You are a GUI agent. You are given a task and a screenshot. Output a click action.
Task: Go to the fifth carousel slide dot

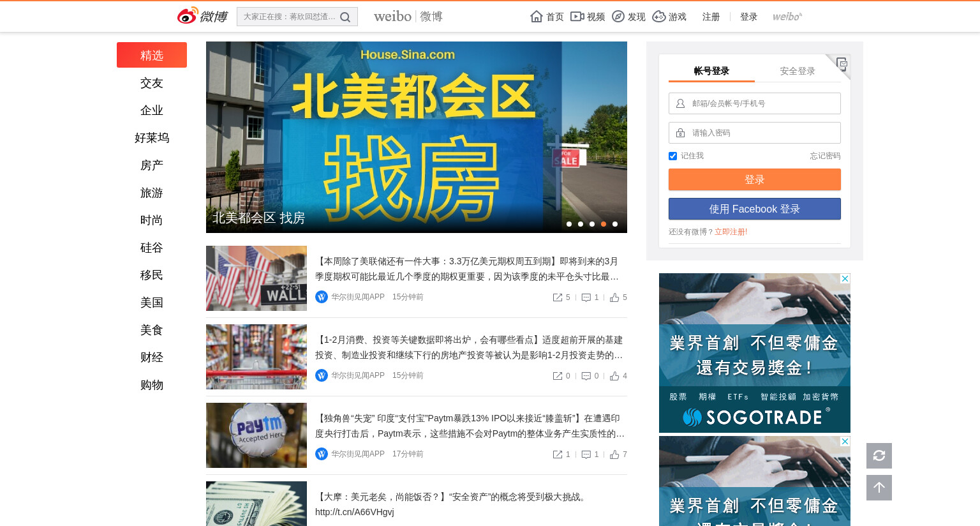615,224
